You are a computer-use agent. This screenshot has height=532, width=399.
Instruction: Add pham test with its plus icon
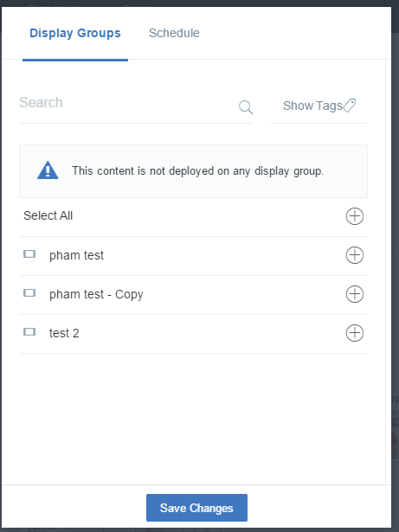(355, 255)
